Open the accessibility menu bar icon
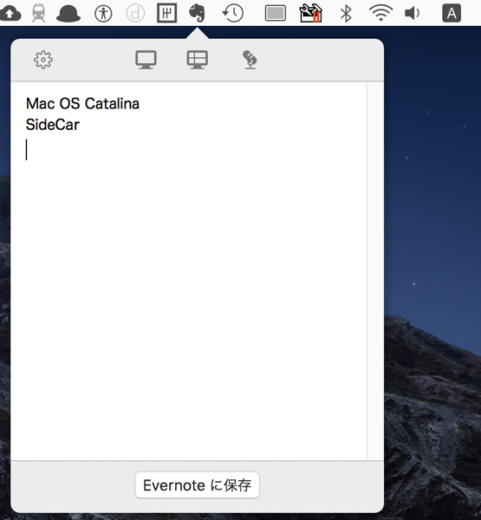The width and height of the screenshot is (481, 520). pyautogui.click(x=103, y=14)
